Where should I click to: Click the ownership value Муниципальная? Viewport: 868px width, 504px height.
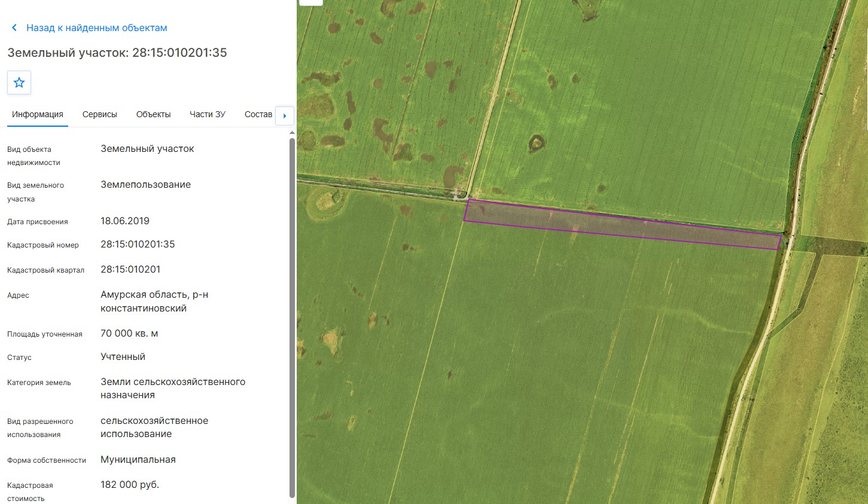(138, 459)
